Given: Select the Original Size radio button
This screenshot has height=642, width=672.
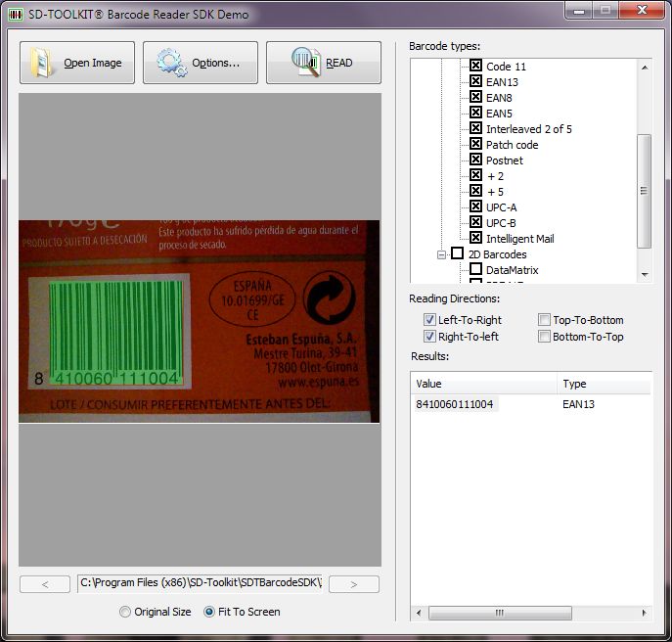Looking at the screenshot, I should 124,612.
